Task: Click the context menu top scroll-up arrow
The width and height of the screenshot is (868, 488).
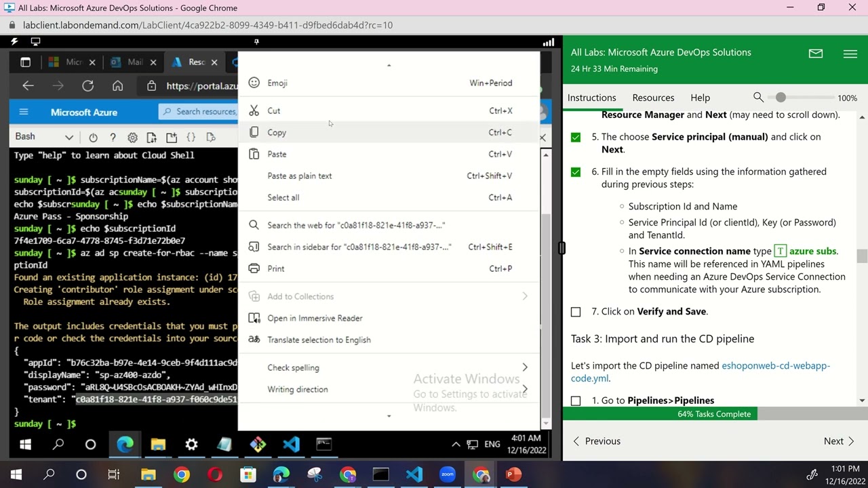Action: pos(389,65)
